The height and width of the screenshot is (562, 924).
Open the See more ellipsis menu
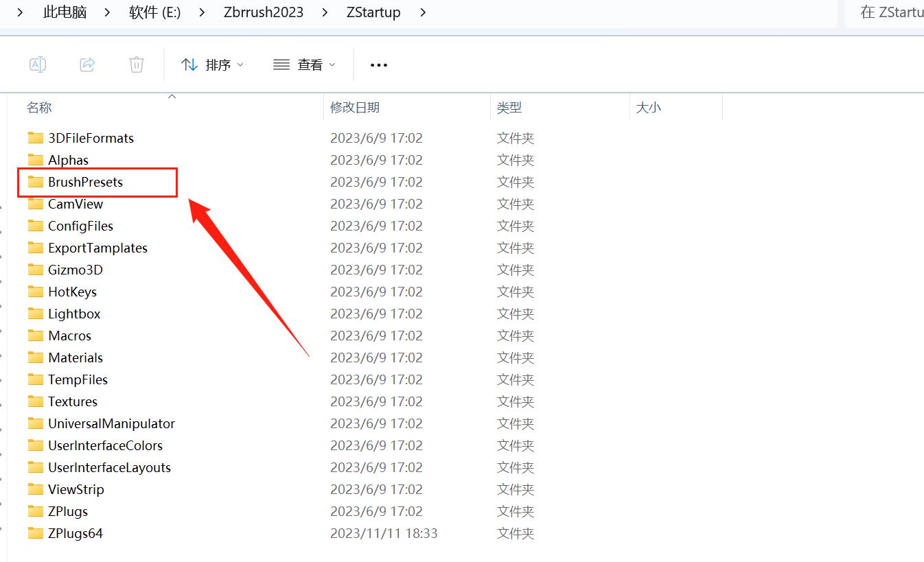click(x=379, y=65)
